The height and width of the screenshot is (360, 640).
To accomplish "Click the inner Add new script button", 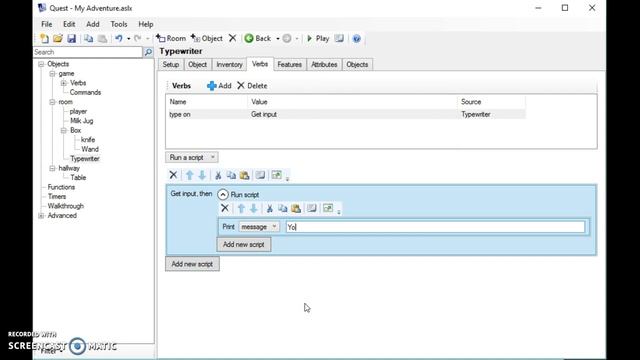I will [244, 244].
